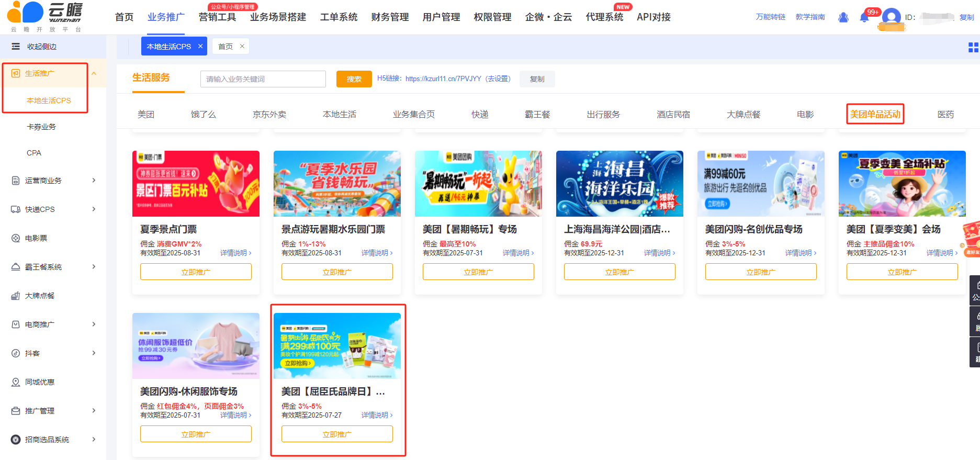Close the 首页 tab
The height and width of the screenshot is (460, 980).
point(242,46)
